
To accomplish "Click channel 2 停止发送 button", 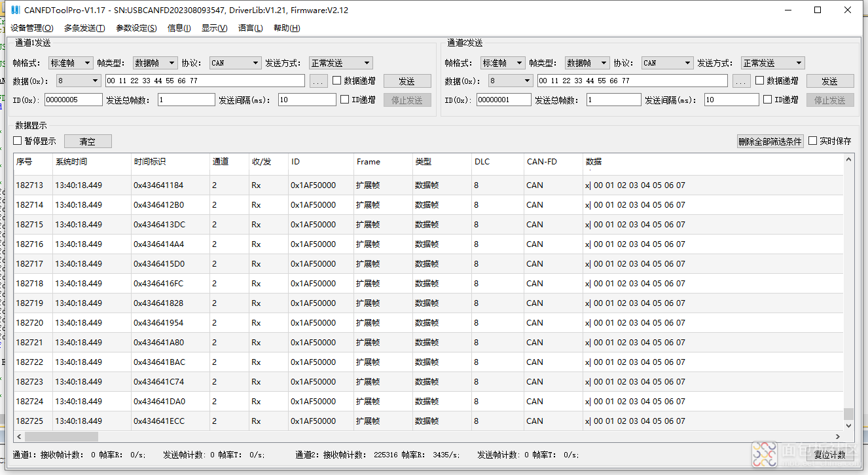I will click(x=830, y=100).
